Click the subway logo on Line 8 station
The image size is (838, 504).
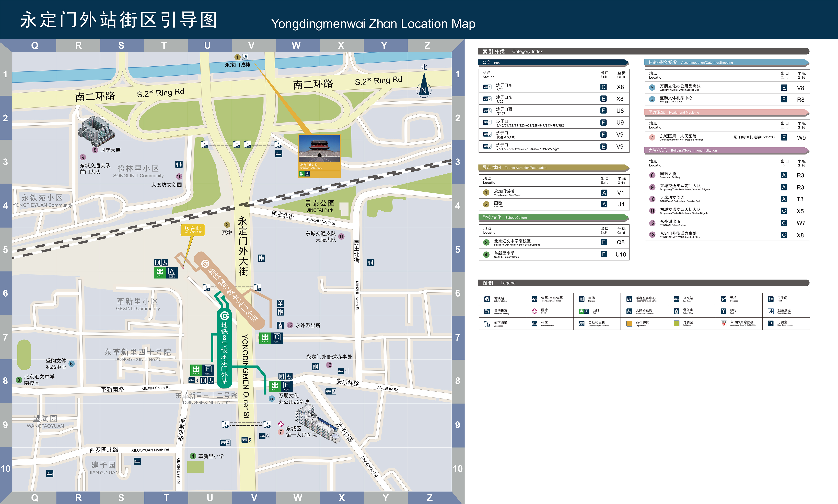[x=224, y=316]
